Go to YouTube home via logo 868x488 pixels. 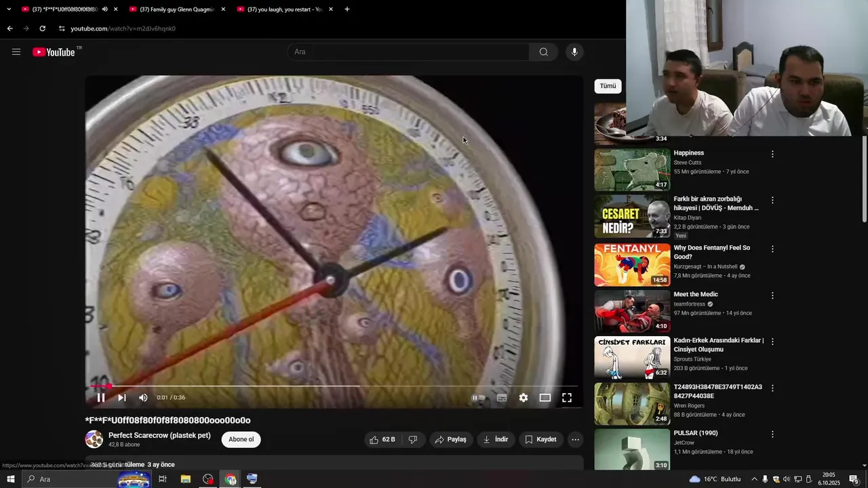54,52
